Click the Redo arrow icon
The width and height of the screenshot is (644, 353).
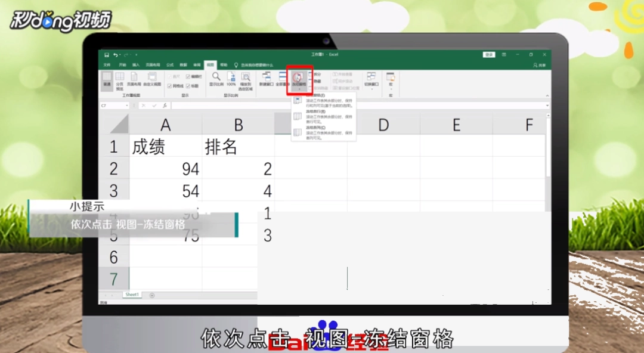126,55
